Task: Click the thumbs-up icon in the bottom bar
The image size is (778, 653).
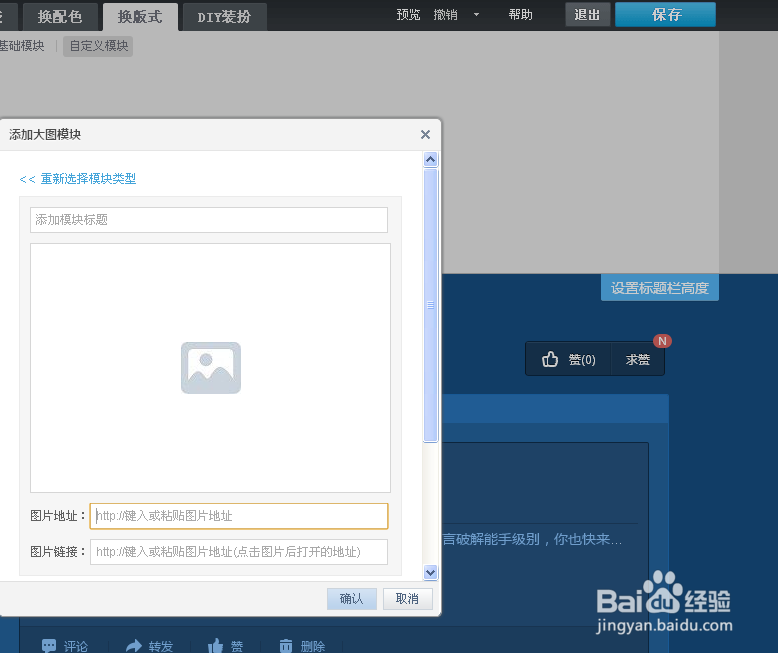Action: tap(215, 646)
